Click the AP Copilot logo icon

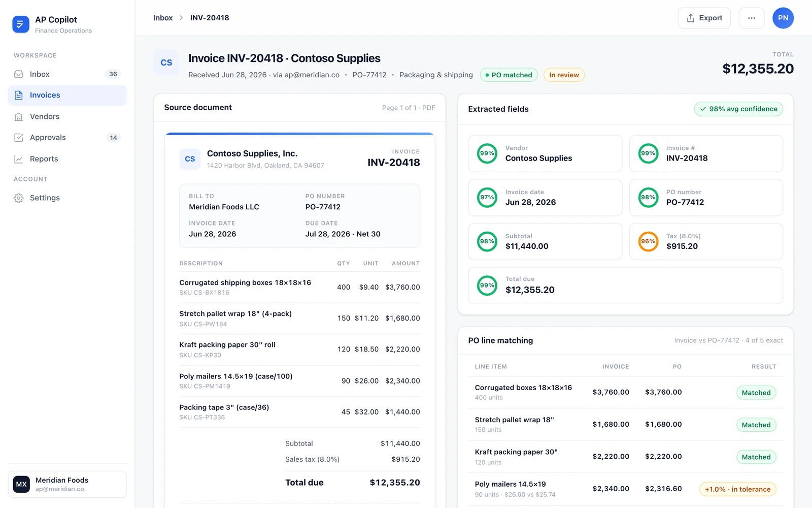click(21, 24)
